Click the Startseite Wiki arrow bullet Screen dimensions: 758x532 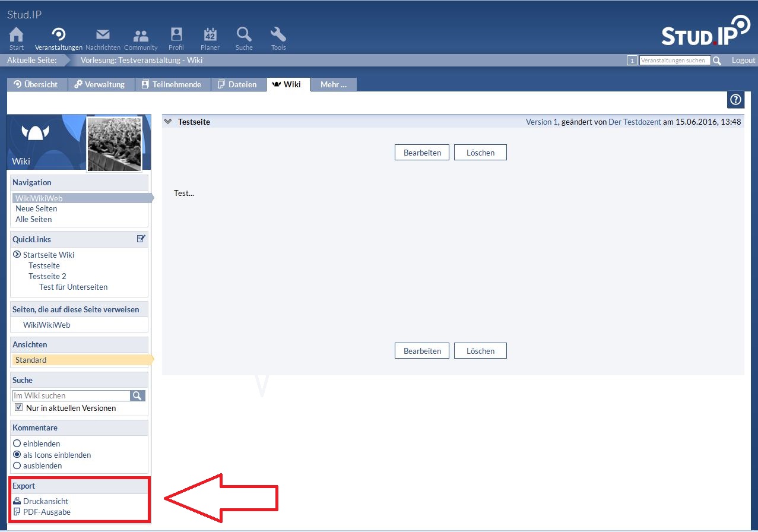[17, 255]
